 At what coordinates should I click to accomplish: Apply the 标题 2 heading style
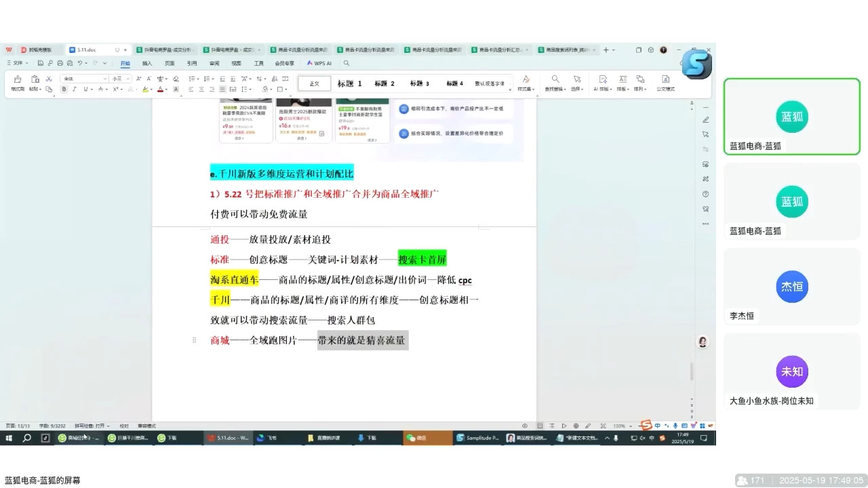coord(384,83)
